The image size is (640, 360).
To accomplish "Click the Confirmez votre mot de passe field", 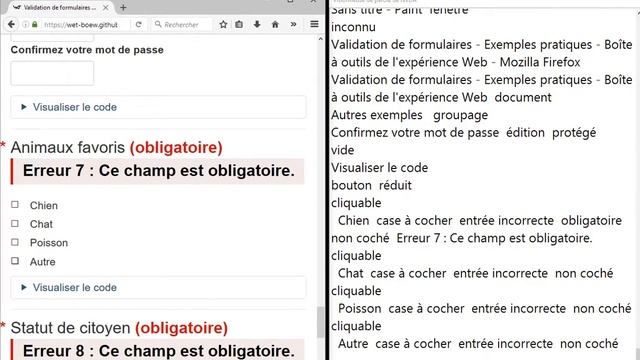I will [52, 73].
